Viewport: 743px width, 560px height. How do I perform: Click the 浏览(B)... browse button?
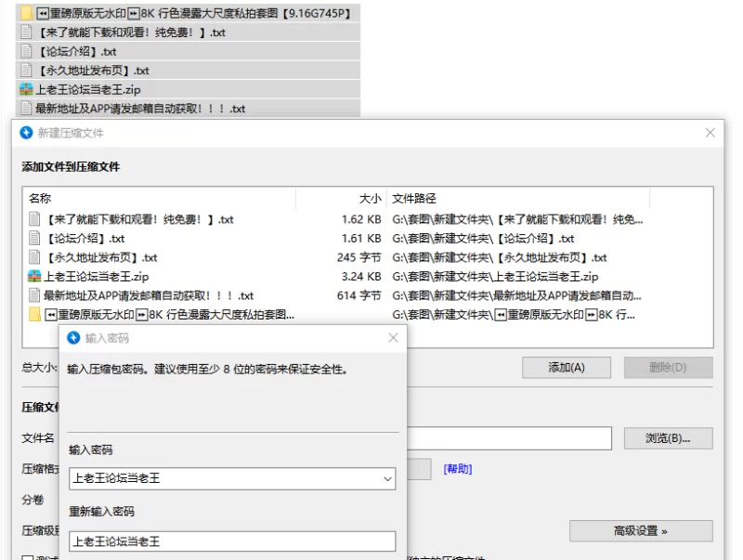coord(668,438)
